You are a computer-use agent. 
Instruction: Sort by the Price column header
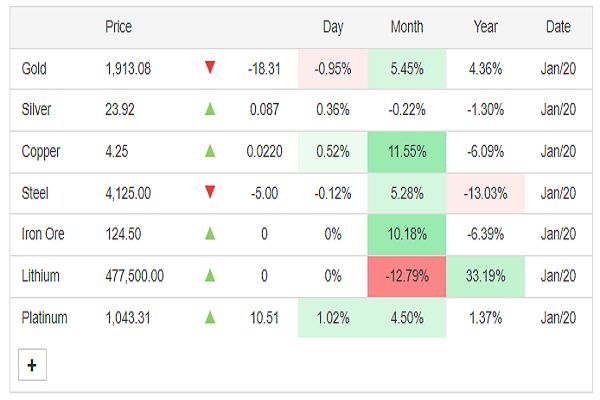118,27
